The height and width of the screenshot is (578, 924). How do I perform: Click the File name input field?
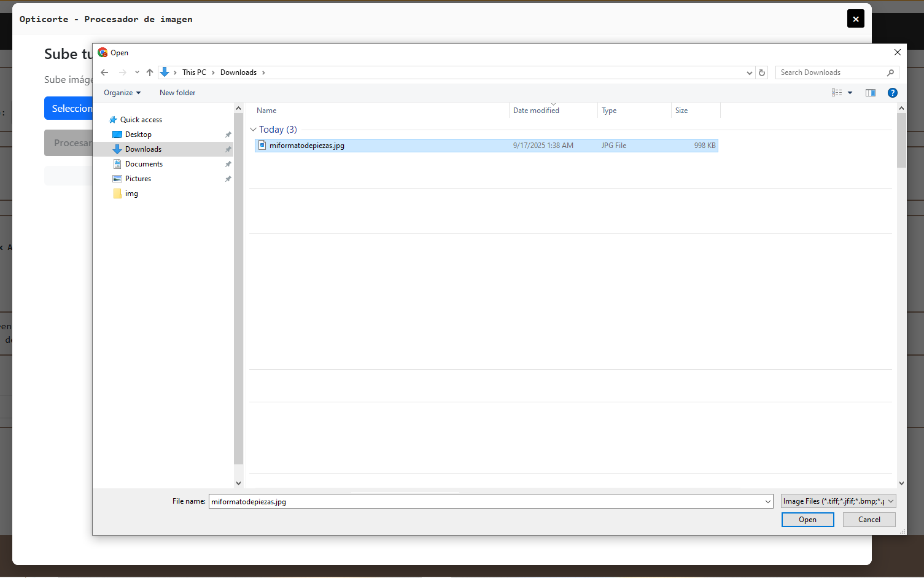click(485, 501)
